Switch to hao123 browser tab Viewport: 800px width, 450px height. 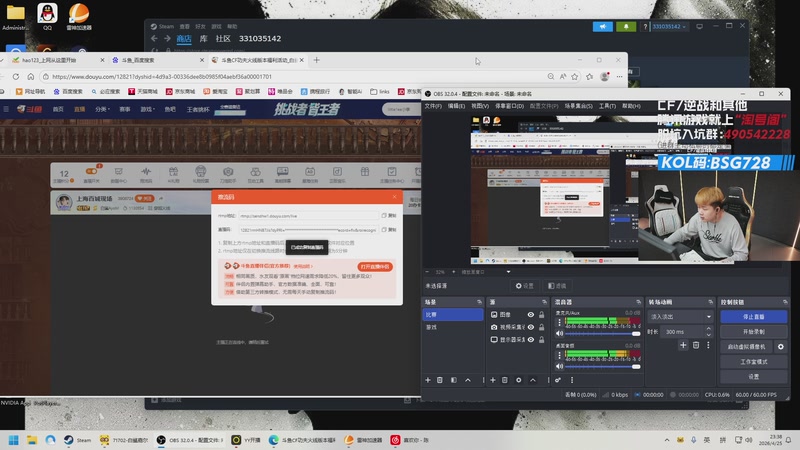[x=56, y=60]
